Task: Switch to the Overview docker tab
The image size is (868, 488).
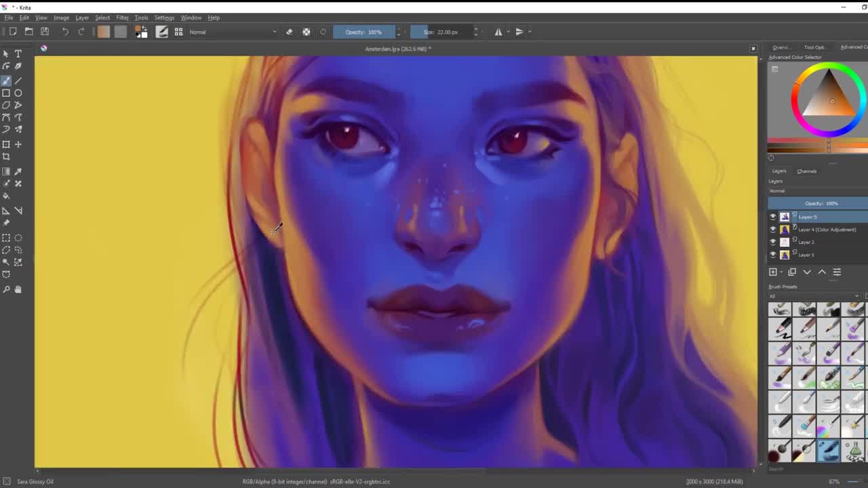Action: tap(781, 47)
